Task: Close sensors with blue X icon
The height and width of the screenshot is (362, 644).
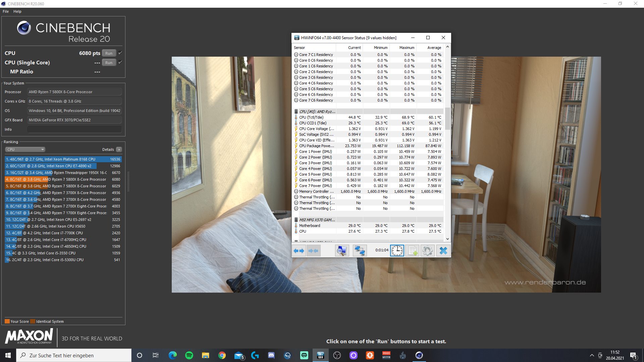Action: click(x=443, y=251)
